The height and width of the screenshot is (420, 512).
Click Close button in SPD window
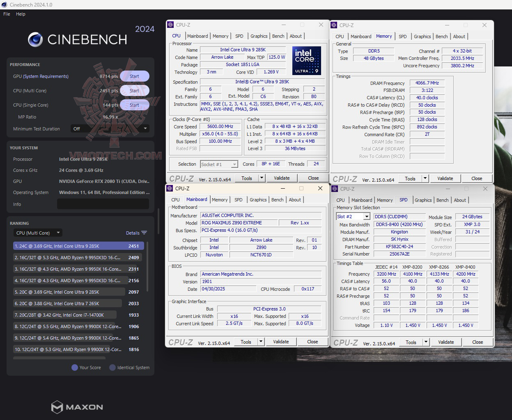click(x=478, y=342)
